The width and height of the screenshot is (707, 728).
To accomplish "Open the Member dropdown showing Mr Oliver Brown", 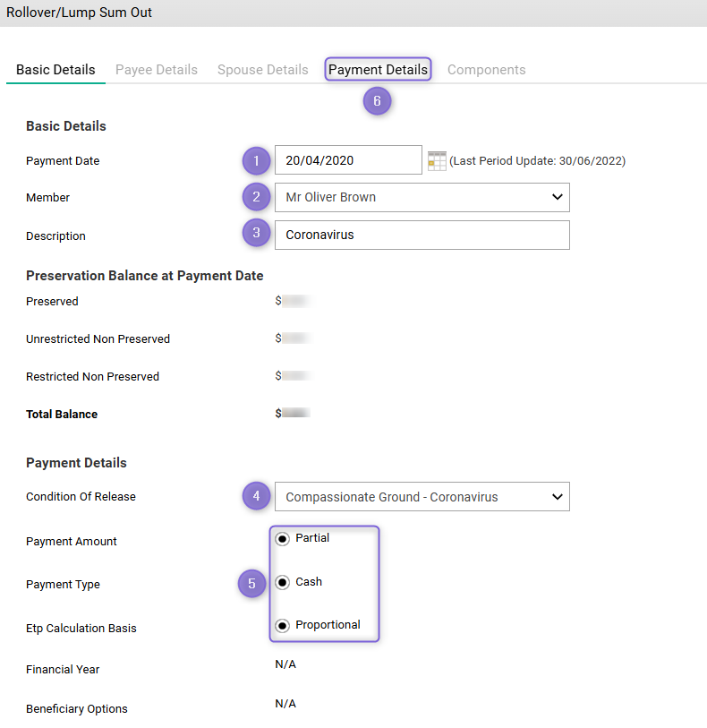I will point(422,197).
